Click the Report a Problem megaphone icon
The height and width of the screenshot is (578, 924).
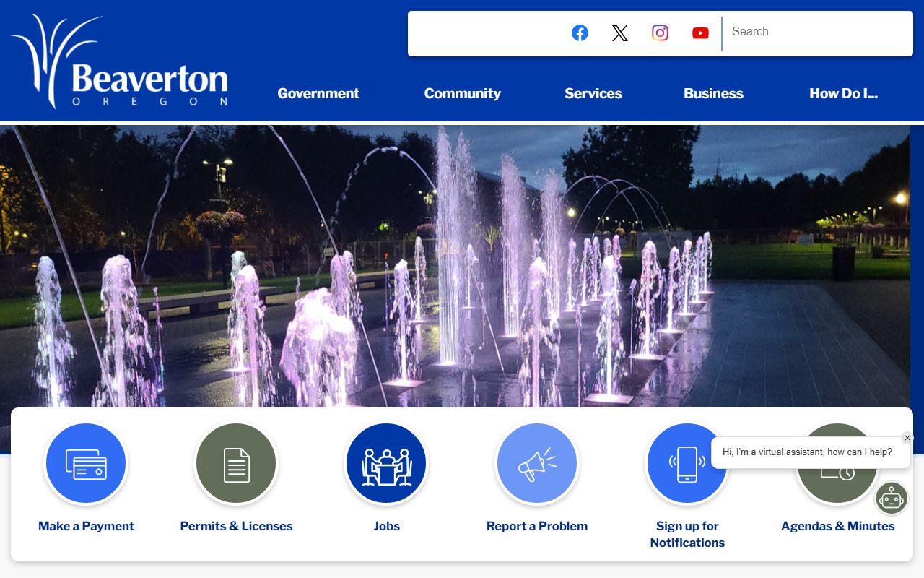(537, 463)
